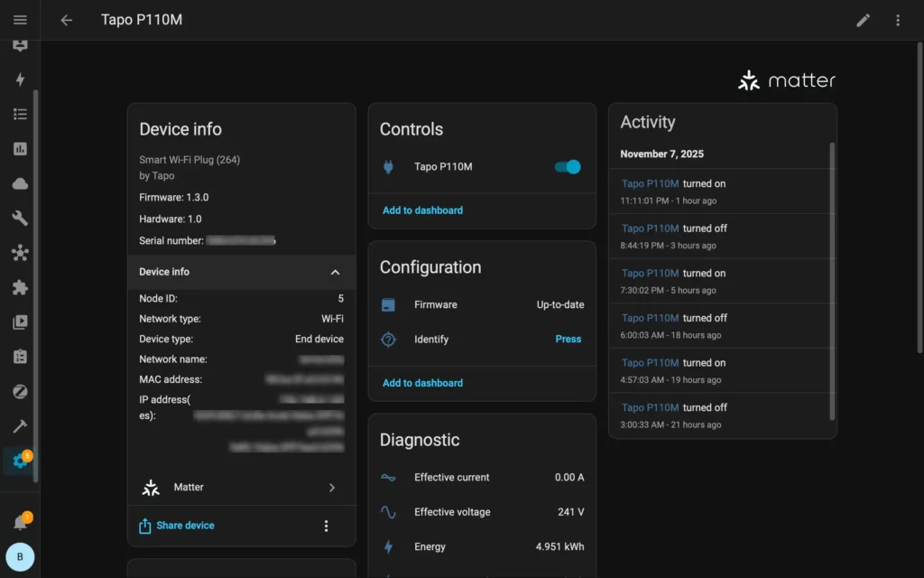Screen dimensions: 924x578
Task: Open the Share device overflow menu
Action: coord(326,525)
